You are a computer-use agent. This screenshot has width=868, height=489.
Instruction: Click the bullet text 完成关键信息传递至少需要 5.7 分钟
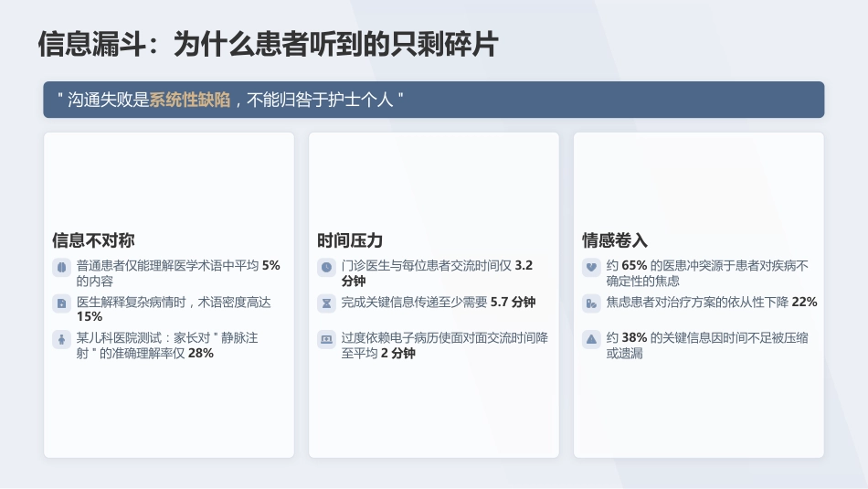click(439, 303)
